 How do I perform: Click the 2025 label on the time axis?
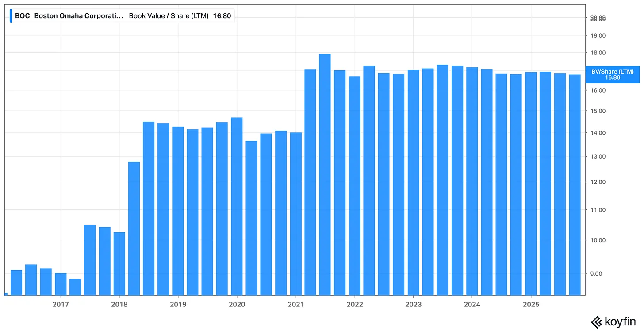click(x=531, y=305)
